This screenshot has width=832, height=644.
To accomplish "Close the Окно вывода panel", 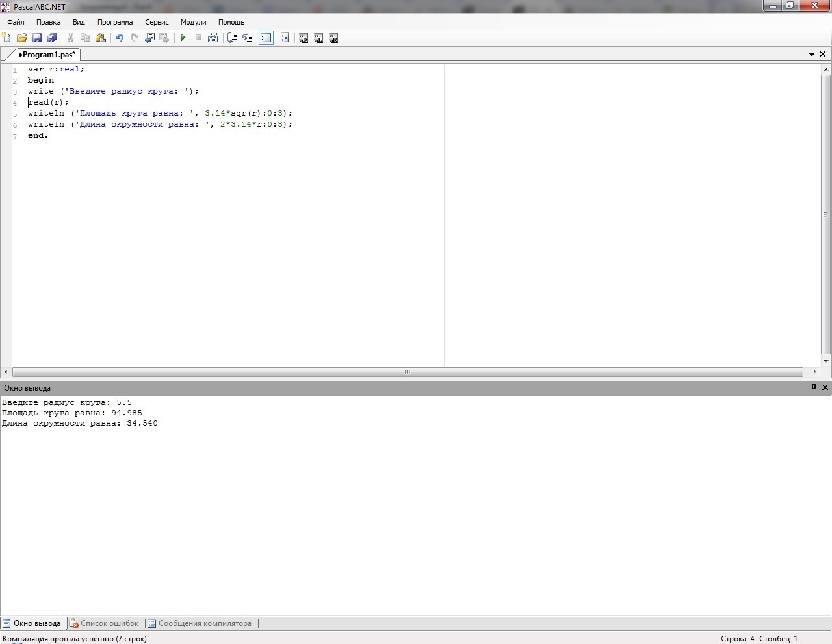I will 825,387.
